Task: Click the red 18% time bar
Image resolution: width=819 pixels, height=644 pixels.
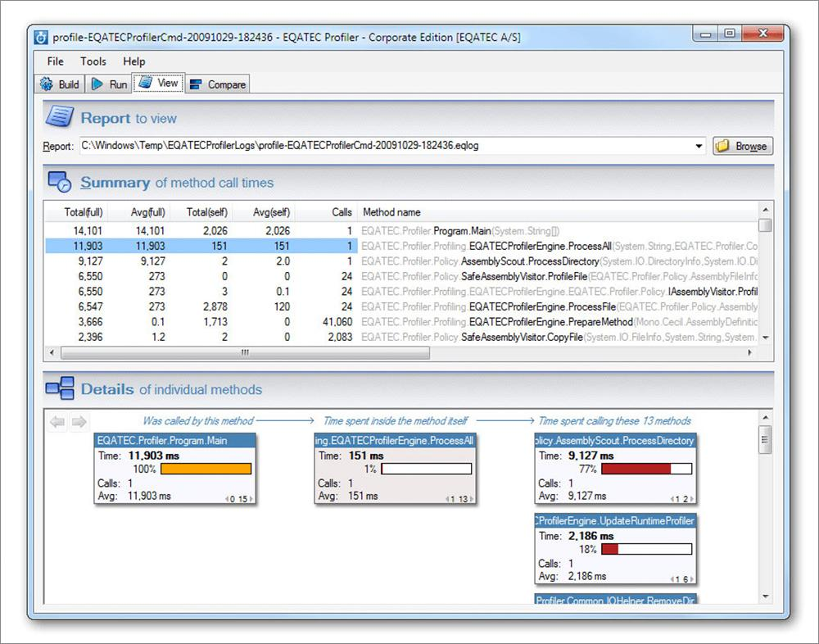Action: 647,549
